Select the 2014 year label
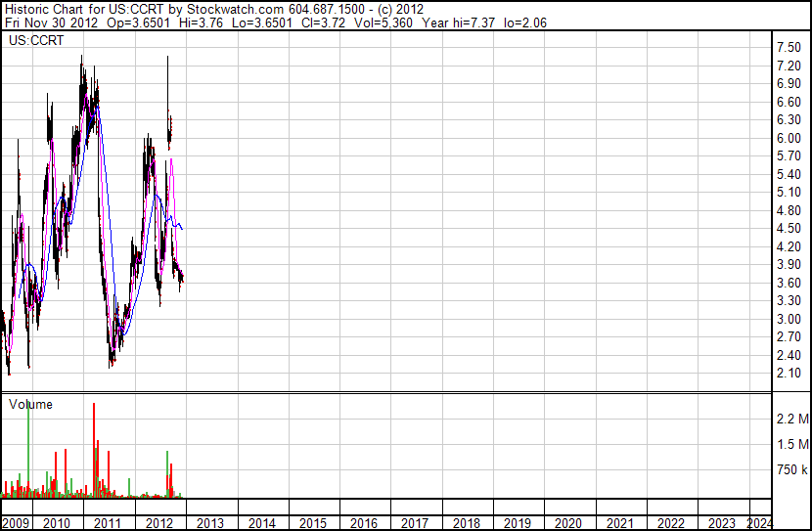This screenshot has width=812, height=531. [261, 523]
